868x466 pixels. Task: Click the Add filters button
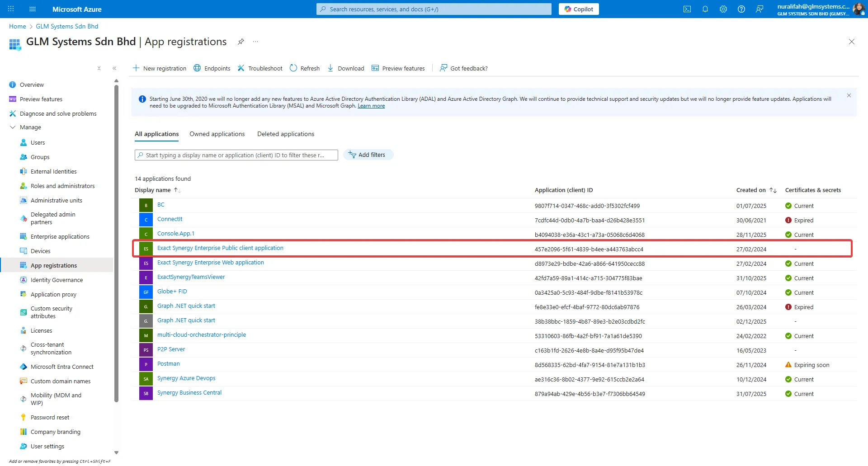(368, 155)
